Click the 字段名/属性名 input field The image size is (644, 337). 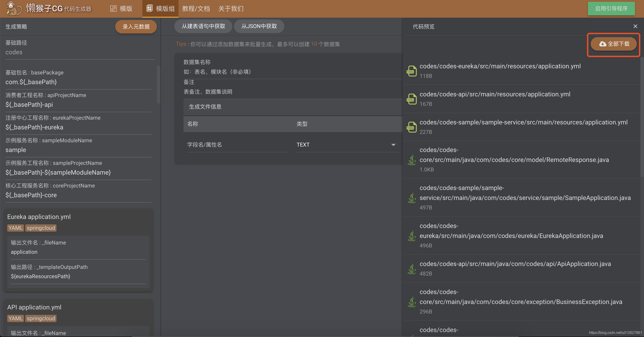tap(238, 145)
